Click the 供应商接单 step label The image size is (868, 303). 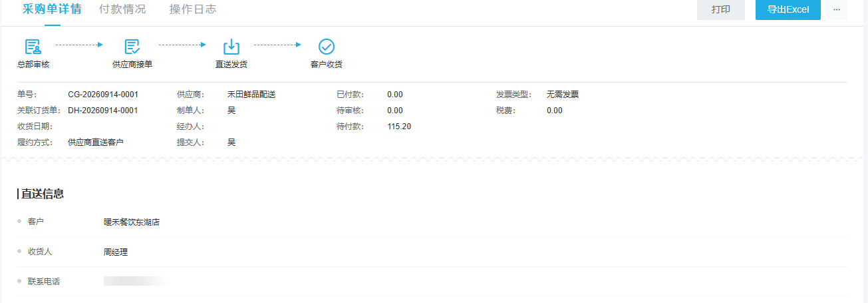point(132,65)
